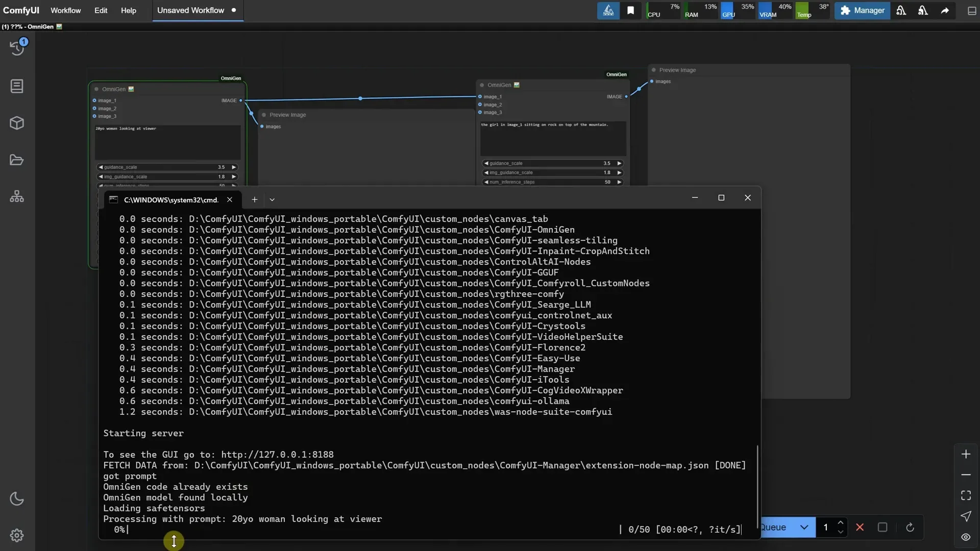Cancel the current run with the red X

[x=861, y=528]
